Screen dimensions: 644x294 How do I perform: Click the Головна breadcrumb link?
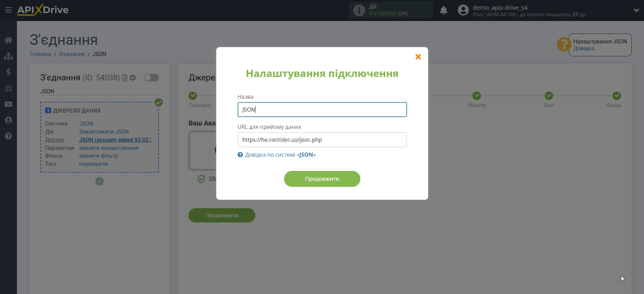[41, 54]
